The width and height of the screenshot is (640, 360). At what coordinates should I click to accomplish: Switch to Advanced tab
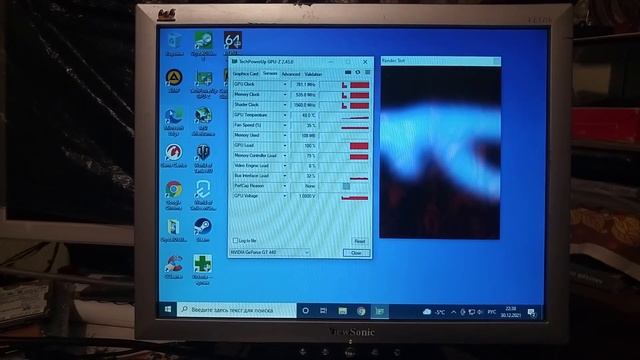pyautogui.click(x=291, y=74)
